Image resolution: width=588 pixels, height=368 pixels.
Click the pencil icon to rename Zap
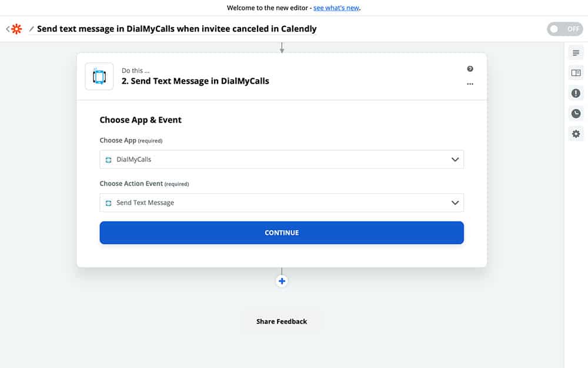click(32, 29)
